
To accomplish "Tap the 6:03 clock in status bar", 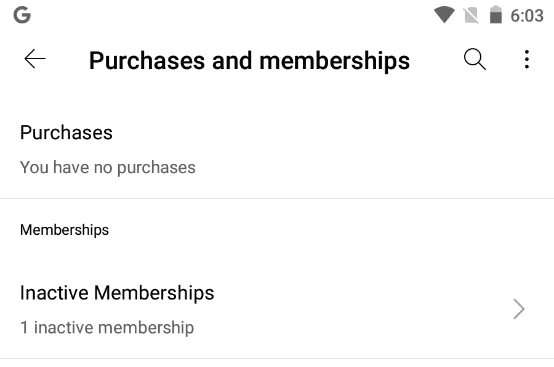I will click(x=527, y=16).
